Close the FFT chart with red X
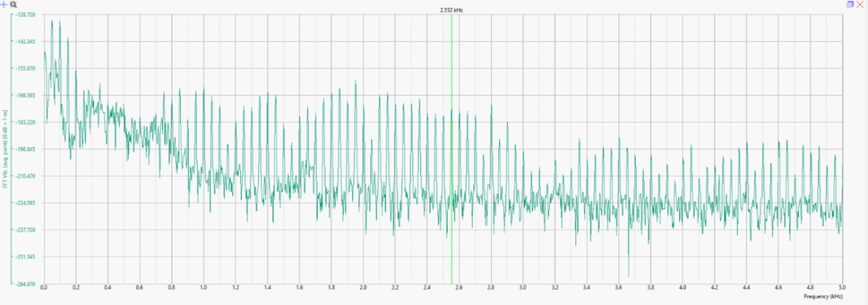868x305 pixels. click(860, 4)
